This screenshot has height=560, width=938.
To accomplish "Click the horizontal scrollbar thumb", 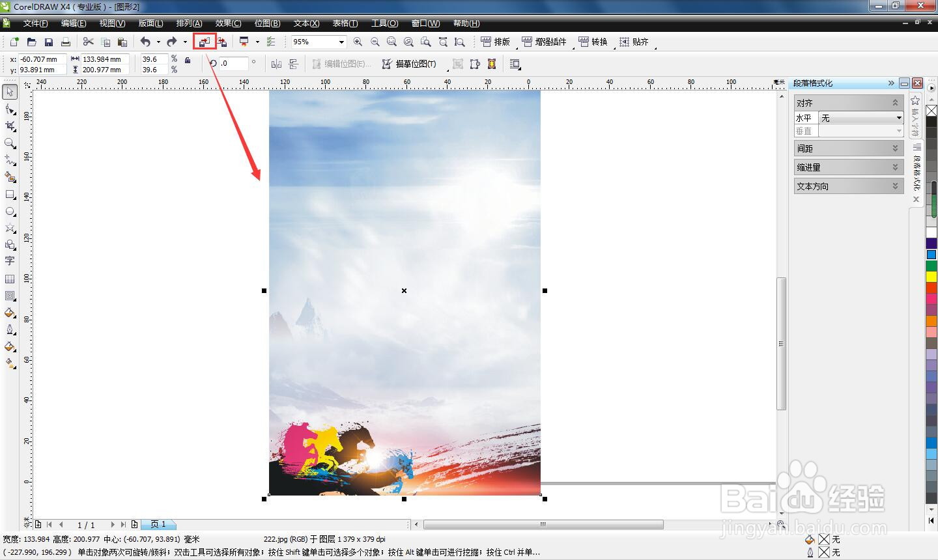I will click(x=543, y=524).
